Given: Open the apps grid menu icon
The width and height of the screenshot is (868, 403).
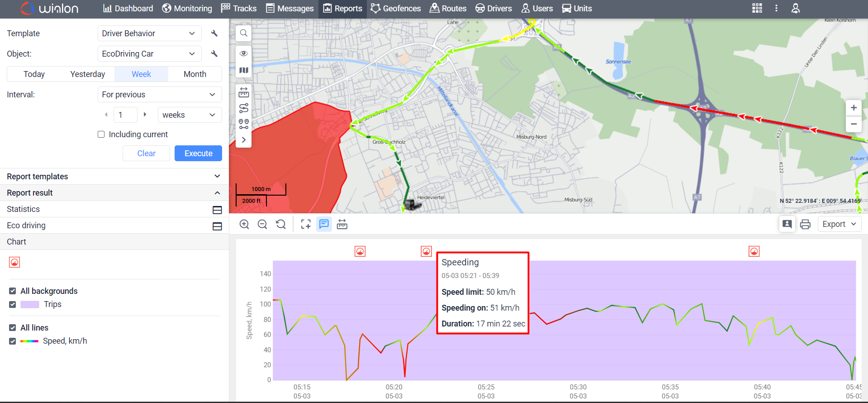Looking at the screenshot, I should point(757,8).
